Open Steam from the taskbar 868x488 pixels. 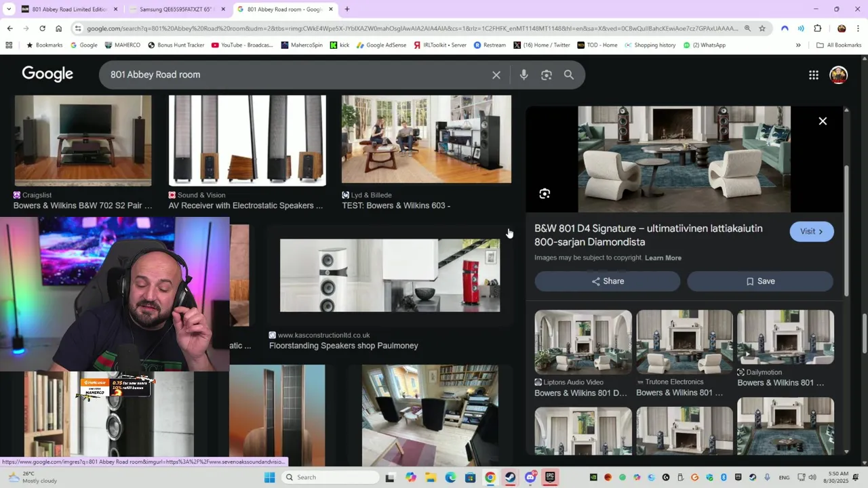click(x=510, y=477)
